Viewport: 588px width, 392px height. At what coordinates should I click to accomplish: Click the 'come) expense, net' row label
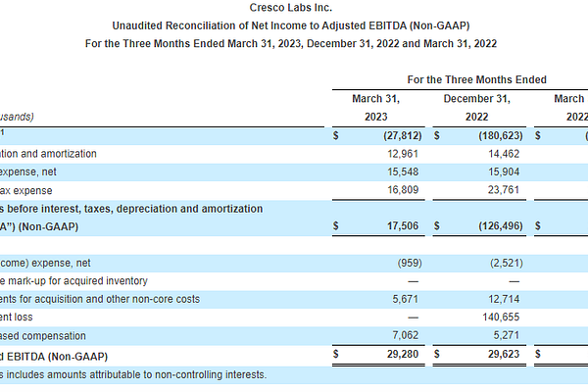pos(45,263)
